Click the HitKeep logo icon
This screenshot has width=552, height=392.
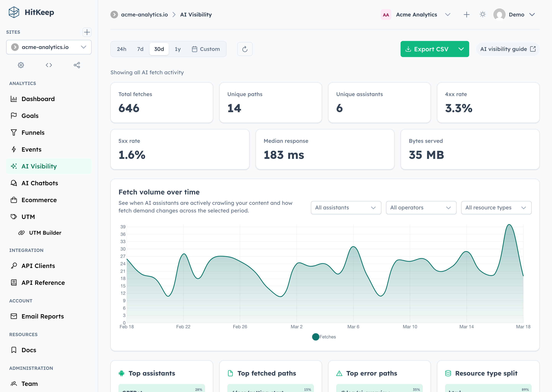pyautogui.click(x=14, y=12)
